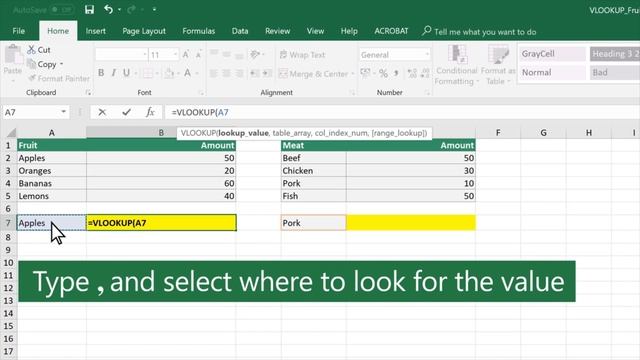This screenshot has height=360, width=640.
Task: Switch to the Insert tab
Action: pyautogui.click(x=96, y=31)
